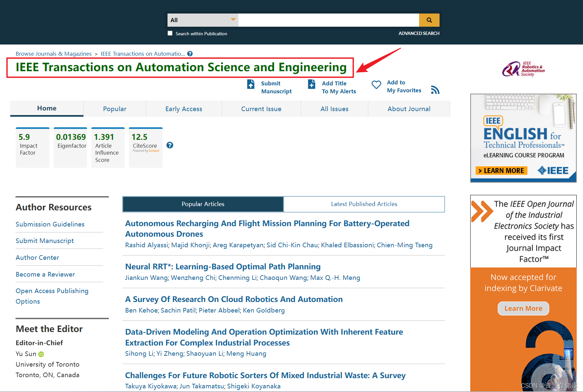Open Submit Manuscript in Author Resources
This screenshot has height=392, width=583.
pos(45,241)
